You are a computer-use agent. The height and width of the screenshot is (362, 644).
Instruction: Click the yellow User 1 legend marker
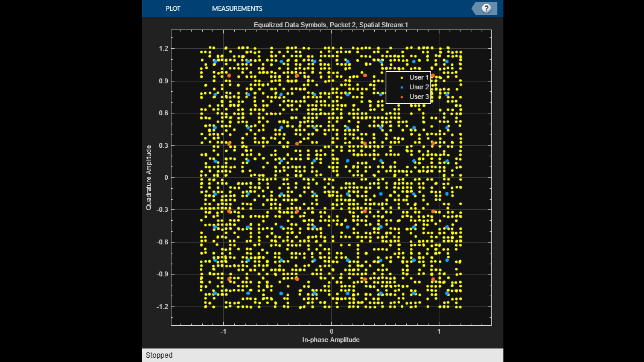click(401, 77)
